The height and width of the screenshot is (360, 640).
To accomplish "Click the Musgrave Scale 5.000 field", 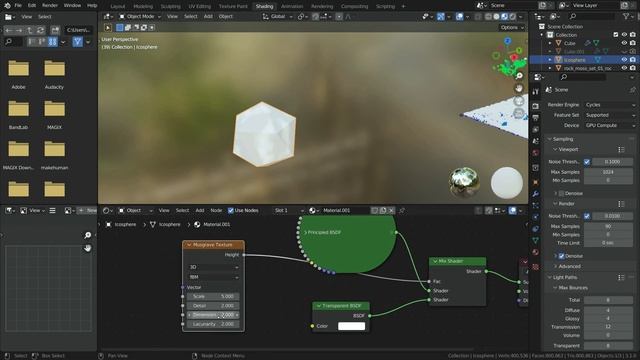I will tap(213, 296).
